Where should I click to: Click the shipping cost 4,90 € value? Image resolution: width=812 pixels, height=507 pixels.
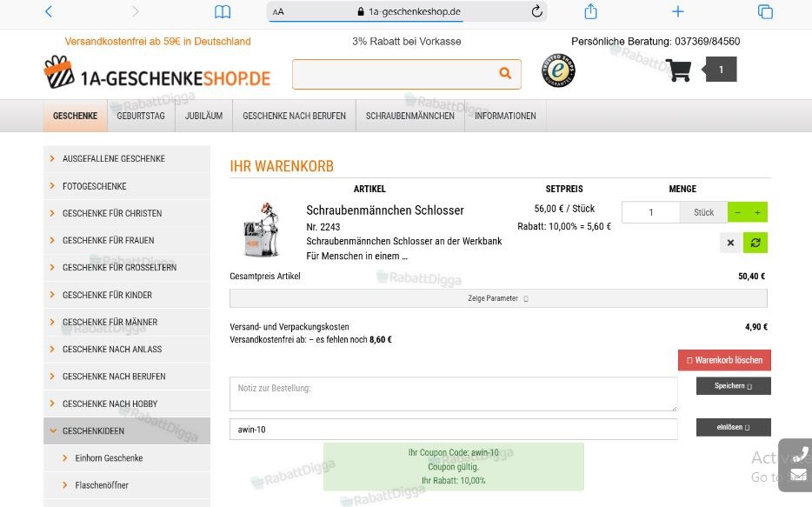pyautogui.click(x=756, y=327)
